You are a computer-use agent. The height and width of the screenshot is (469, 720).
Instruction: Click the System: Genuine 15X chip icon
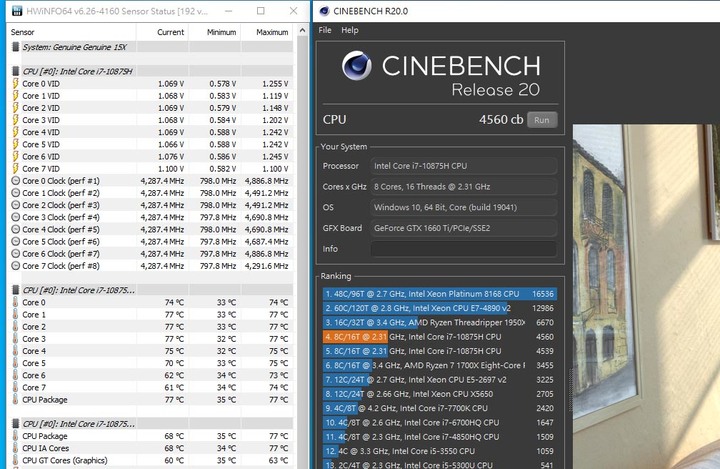pyautogui.click(x=15, y=47)
